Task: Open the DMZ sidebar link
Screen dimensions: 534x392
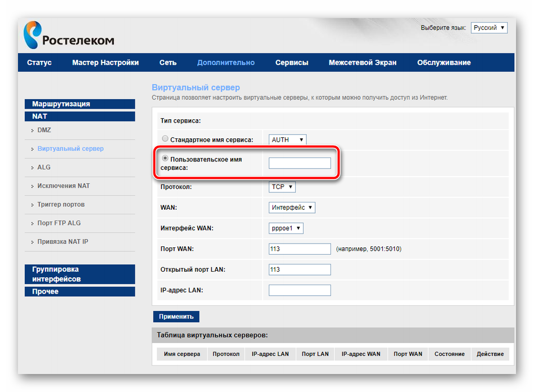Action: (x=44, y=130)
